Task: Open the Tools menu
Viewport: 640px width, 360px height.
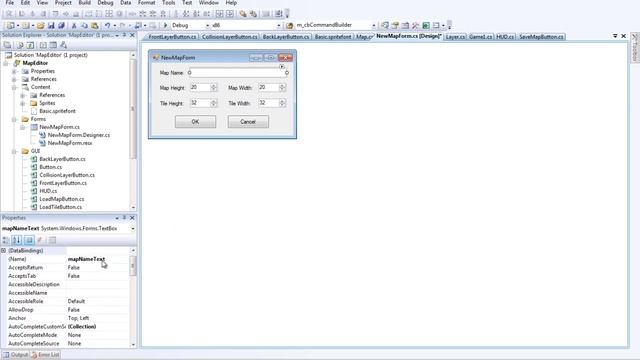Action: (x=169, y=3)
